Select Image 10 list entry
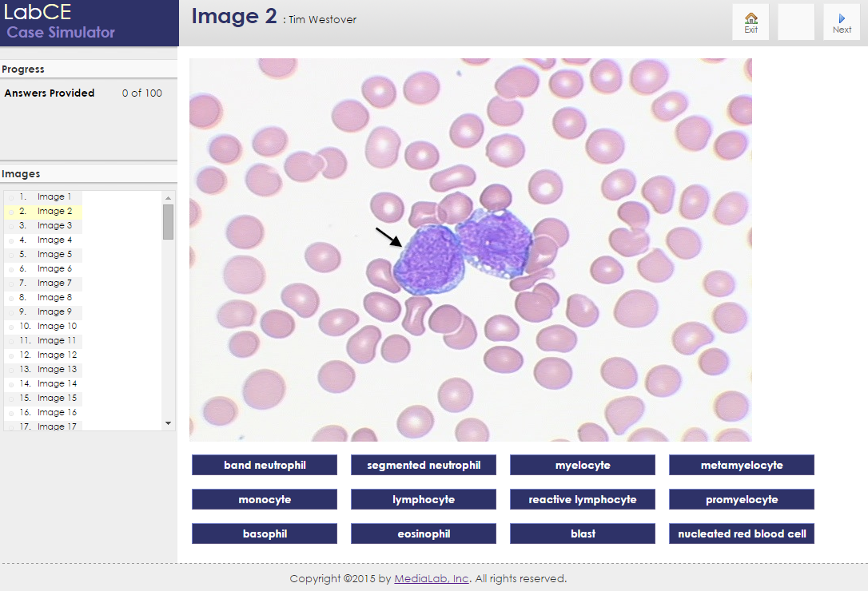 tap(43, 326)
